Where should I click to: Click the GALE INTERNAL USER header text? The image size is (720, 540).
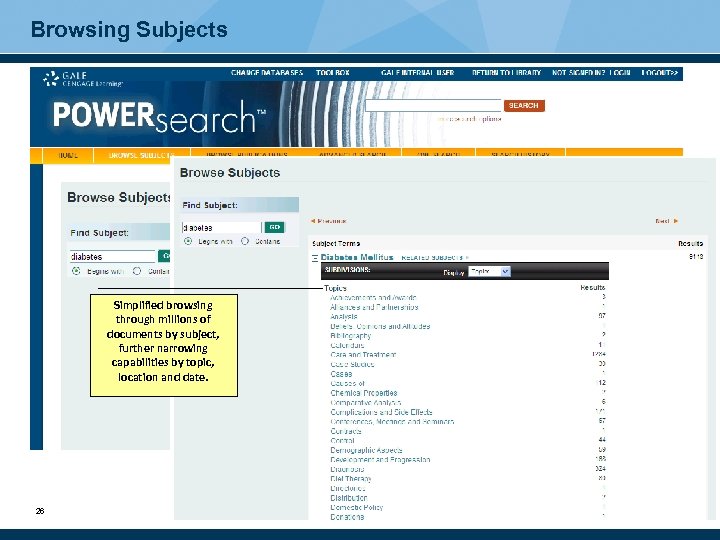[x=417, y=73]
